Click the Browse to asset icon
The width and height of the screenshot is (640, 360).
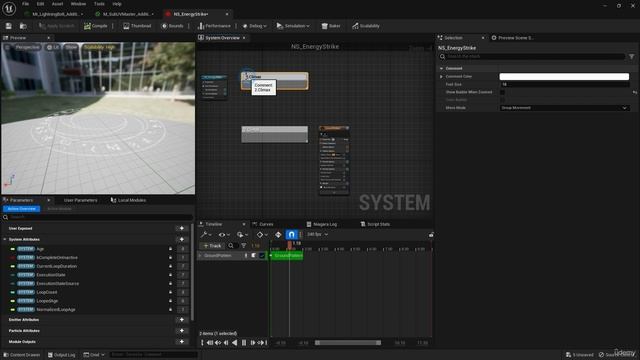(x=23, y=26)
